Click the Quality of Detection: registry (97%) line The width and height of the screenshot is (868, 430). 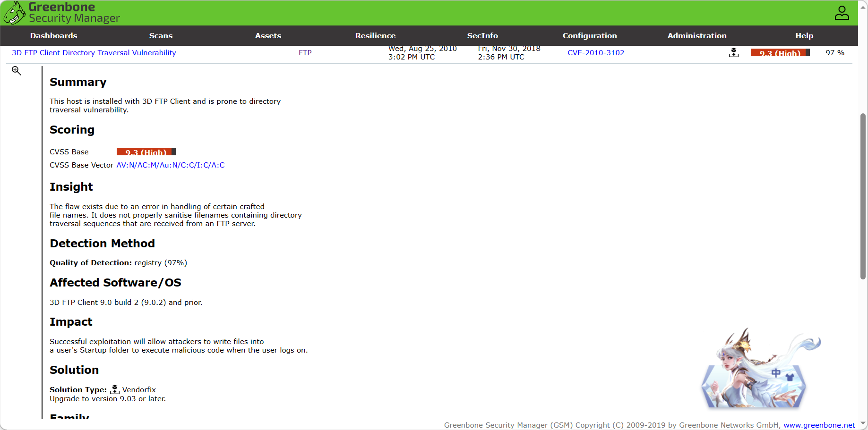[x=118, y=263]
